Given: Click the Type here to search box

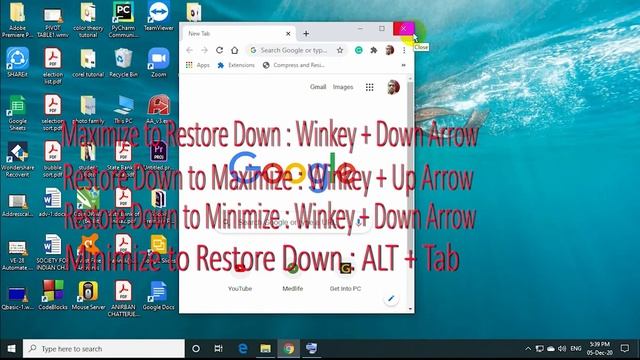Looking at the screenshot, I should click(104, 349).
